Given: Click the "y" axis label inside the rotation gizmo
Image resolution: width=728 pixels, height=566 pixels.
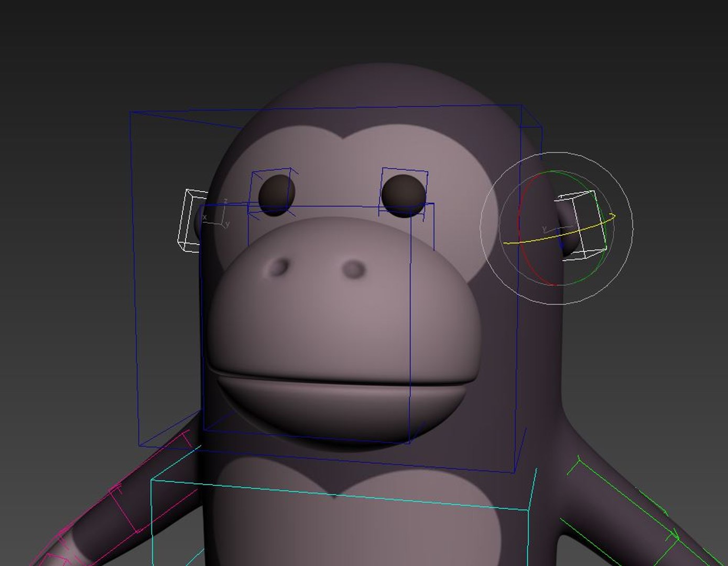Looking at the screenshot, I should point(545,229).
